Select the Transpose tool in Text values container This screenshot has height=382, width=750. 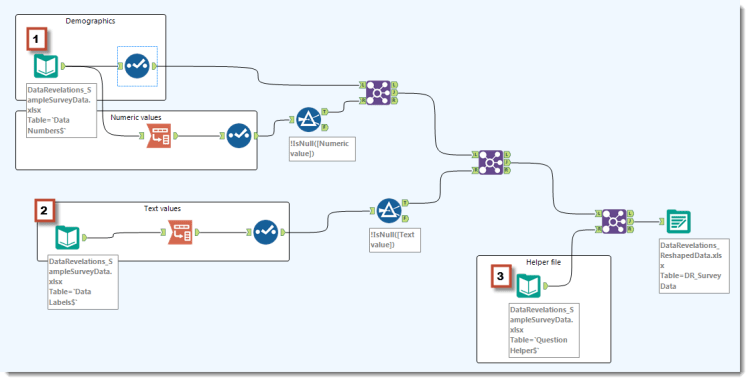point(180,232)
